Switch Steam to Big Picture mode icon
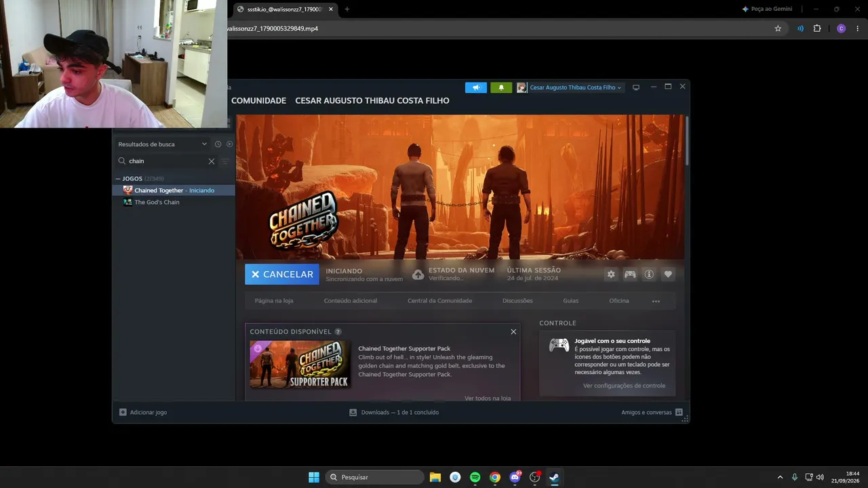Screen dimensions: 868x488 click(x=636, y=87)
